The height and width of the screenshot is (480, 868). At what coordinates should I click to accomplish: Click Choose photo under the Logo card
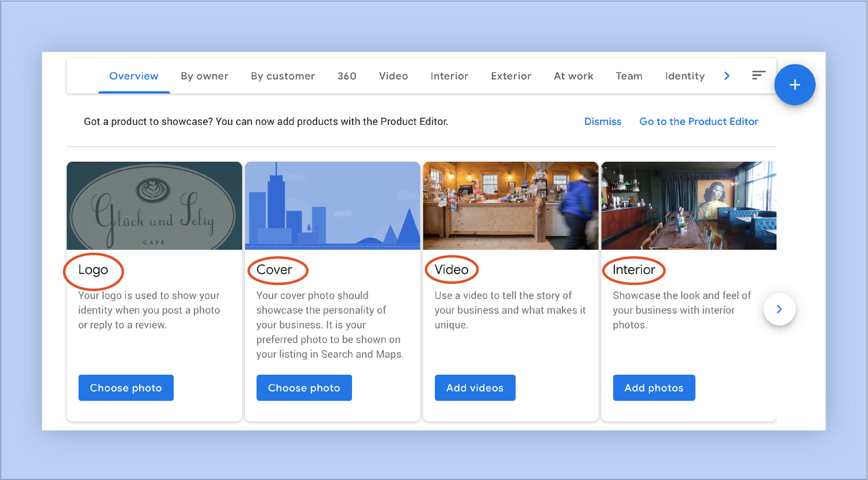pyautogui.click(x=126, y=388)
